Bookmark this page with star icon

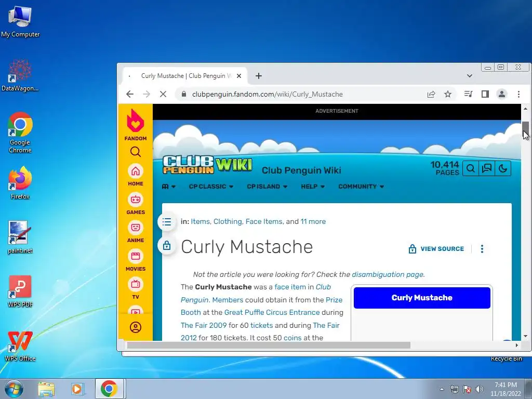(x=448, y=94)
